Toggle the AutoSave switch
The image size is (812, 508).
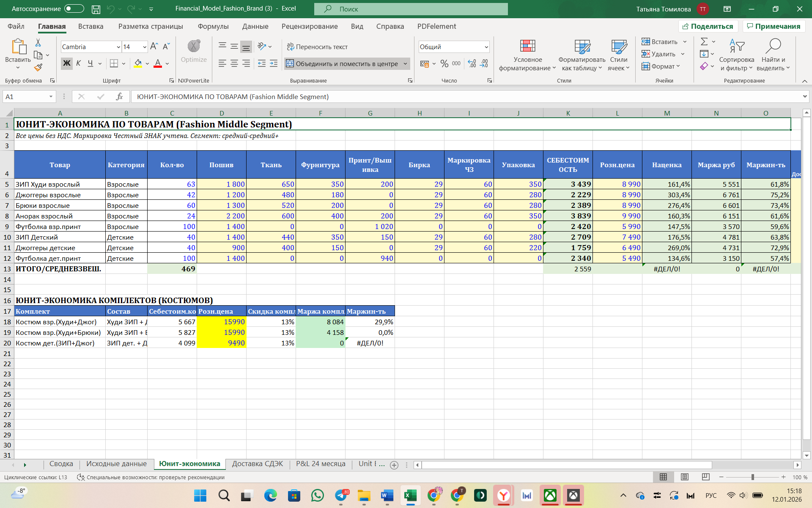tap(74, 8)
